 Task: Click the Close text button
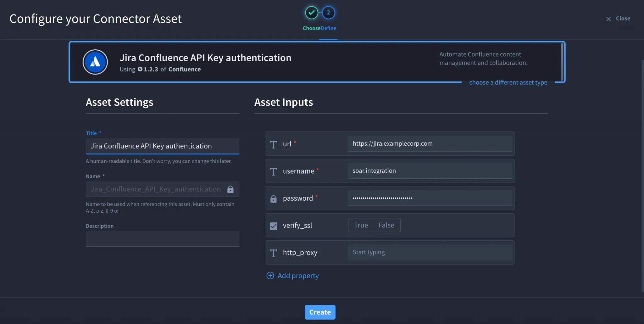click(623, 19)
